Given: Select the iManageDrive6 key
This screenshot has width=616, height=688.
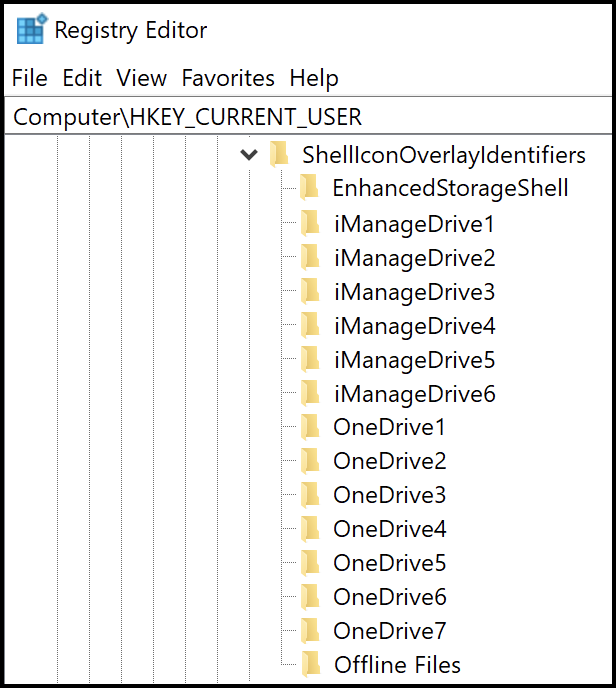Looking at the screenshot, I should tap(414, 394).
